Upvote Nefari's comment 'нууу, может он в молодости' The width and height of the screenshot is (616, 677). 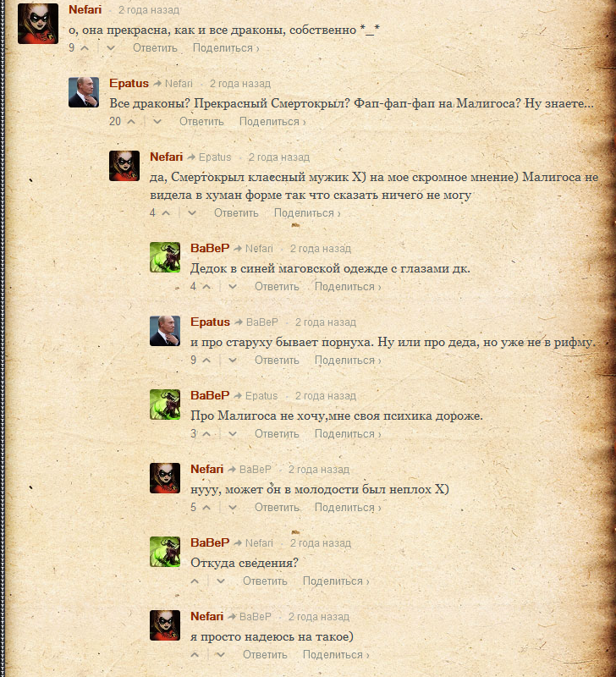point(206,508)
